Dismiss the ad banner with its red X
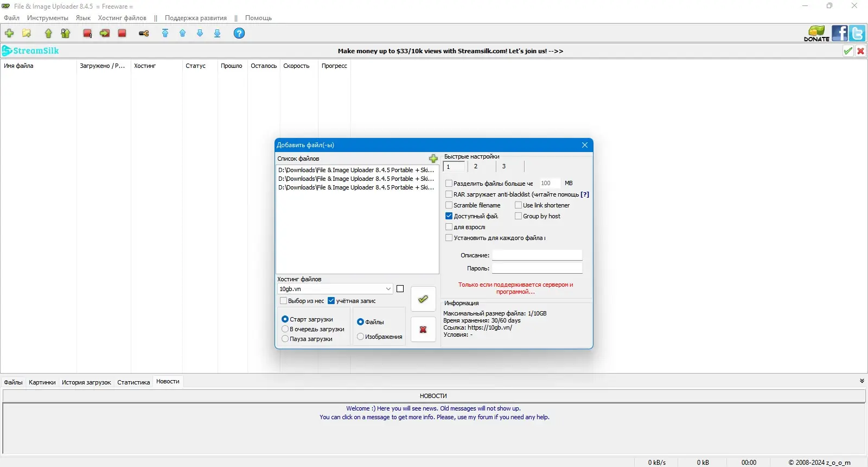 [x=860, y=51]
